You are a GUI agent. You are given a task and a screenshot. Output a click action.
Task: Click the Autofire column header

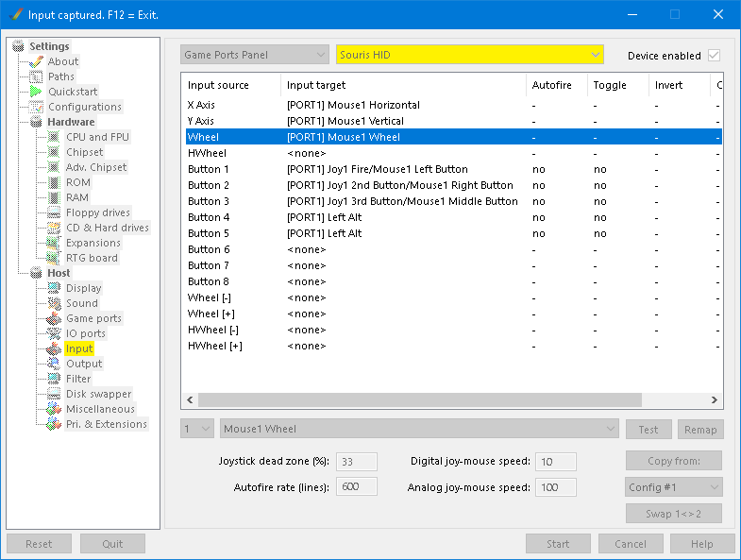tap(557, 85)
